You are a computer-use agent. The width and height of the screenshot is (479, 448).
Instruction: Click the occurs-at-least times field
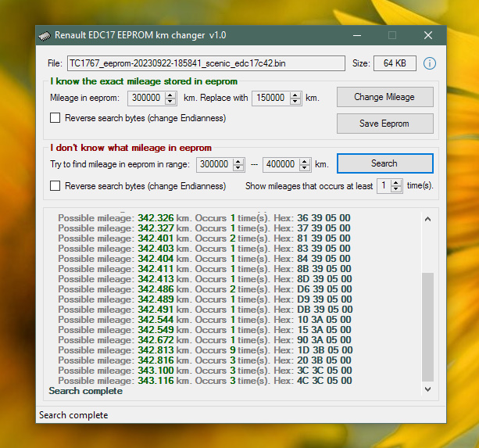point(384,185)
